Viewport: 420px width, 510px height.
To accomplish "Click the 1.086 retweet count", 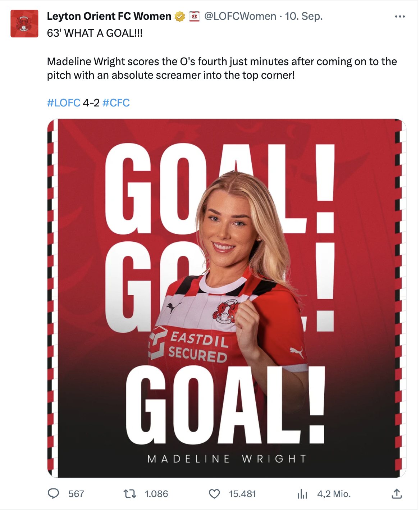I will (x=156, y=494).
